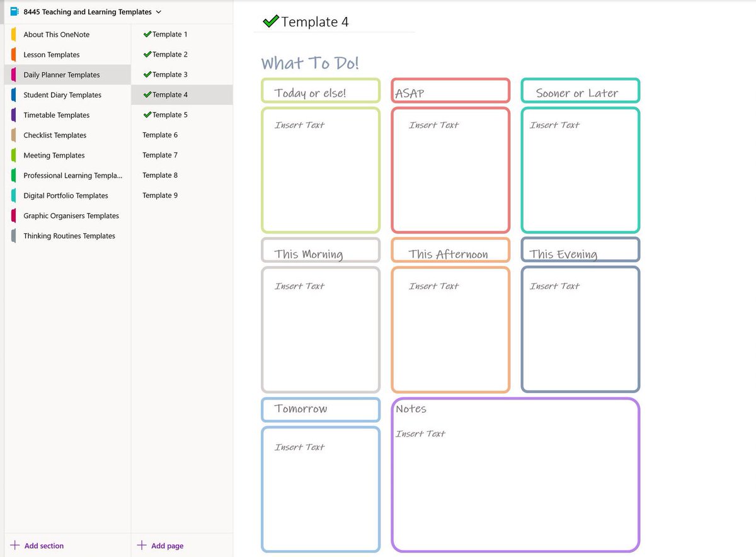Click the tan section marker for Checklist Templates
This screenshot has width=756, height=557.
pos(13,135)
